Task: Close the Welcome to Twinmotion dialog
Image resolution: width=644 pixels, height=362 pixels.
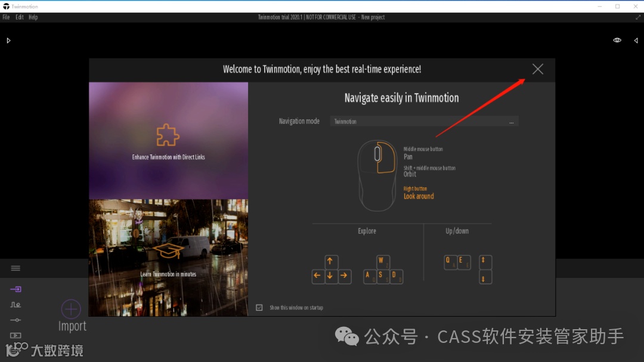Action: [538, 69]
